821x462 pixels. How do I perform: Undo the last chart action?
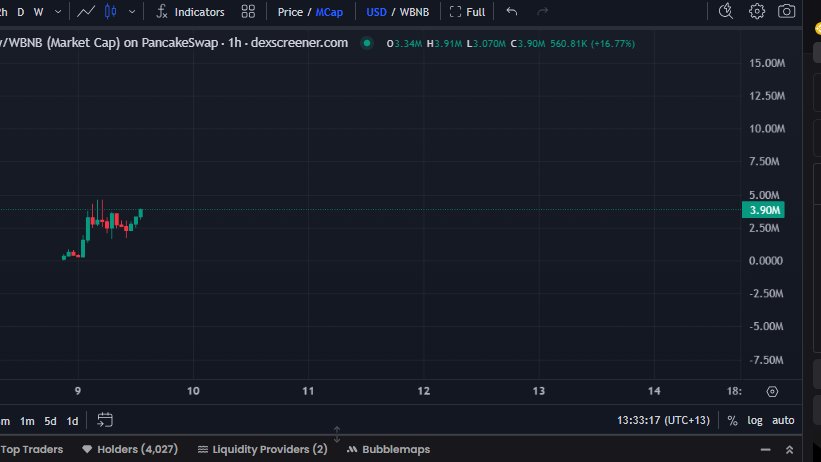pos(512,12)
